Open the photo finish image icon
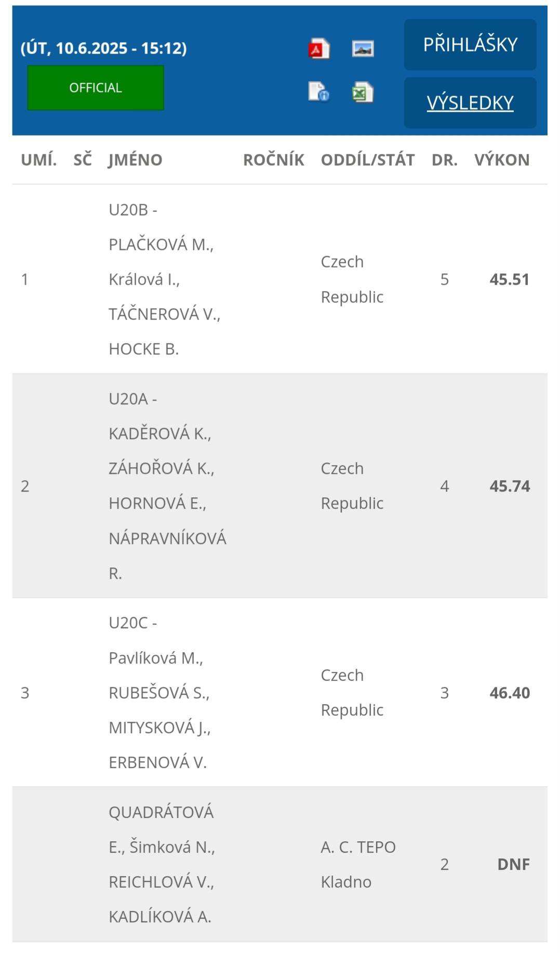Viewport: 560px width, 953px height. 363,49
